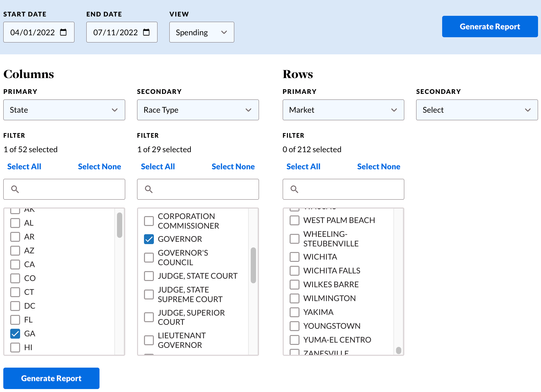
Task: Click the magnifier icon in Race Type search
Action: [149, 189]
